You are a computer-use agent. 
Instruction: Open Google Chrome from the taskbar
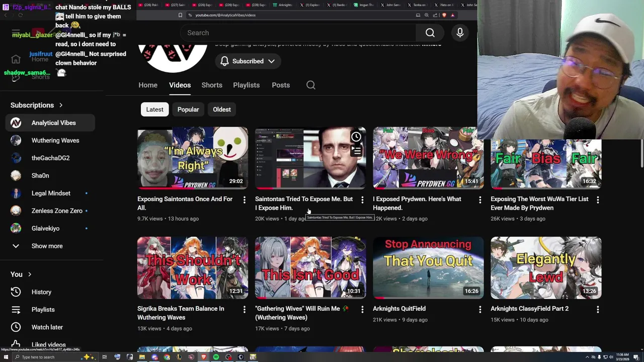(167, 357)
